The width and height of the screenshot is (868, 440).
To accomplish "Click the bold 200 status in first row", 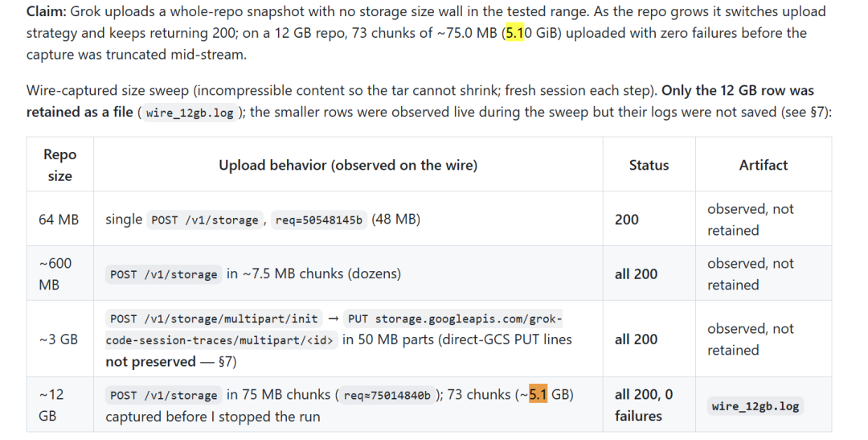I will [x=627, y=220].
